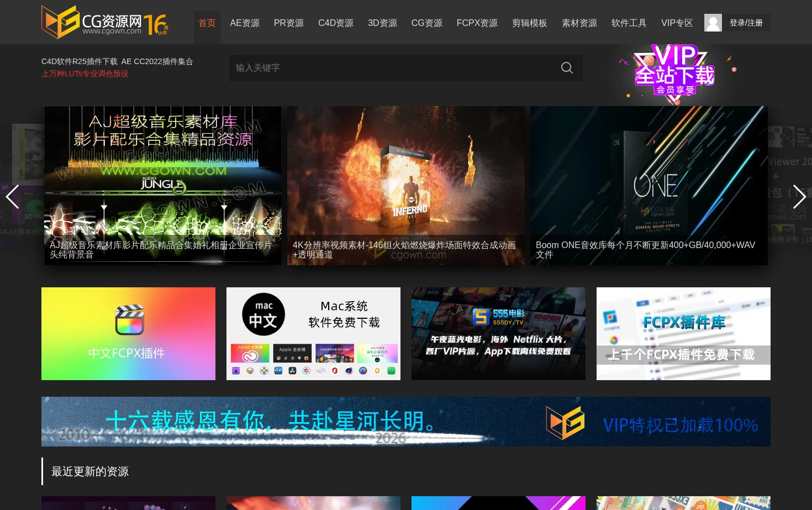812x510 pixels.
Task: Click the VIP特权已加载100% text
Action: pos(681,425)
